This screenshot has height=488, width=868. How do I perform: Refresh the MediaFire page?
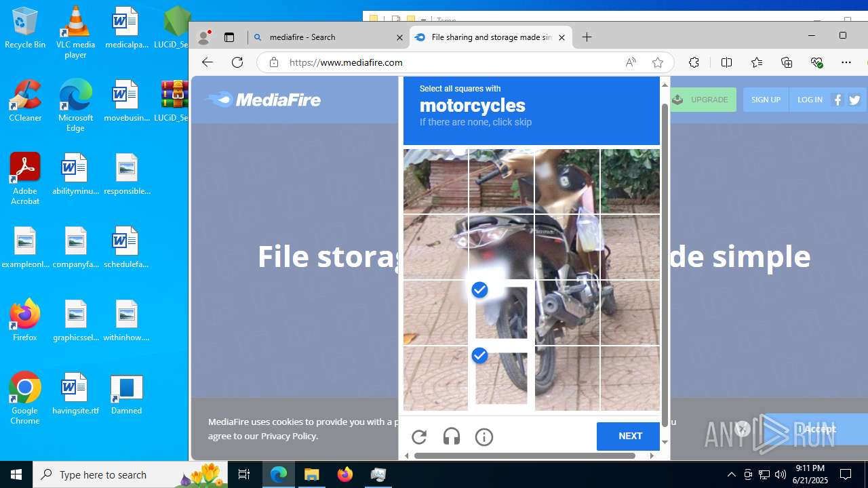237,62
